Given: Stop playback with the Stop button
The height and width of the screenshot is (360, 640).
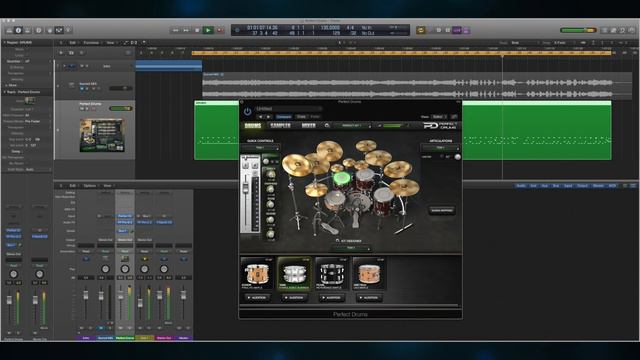Looking at the screenshot, I should point(197,30).
